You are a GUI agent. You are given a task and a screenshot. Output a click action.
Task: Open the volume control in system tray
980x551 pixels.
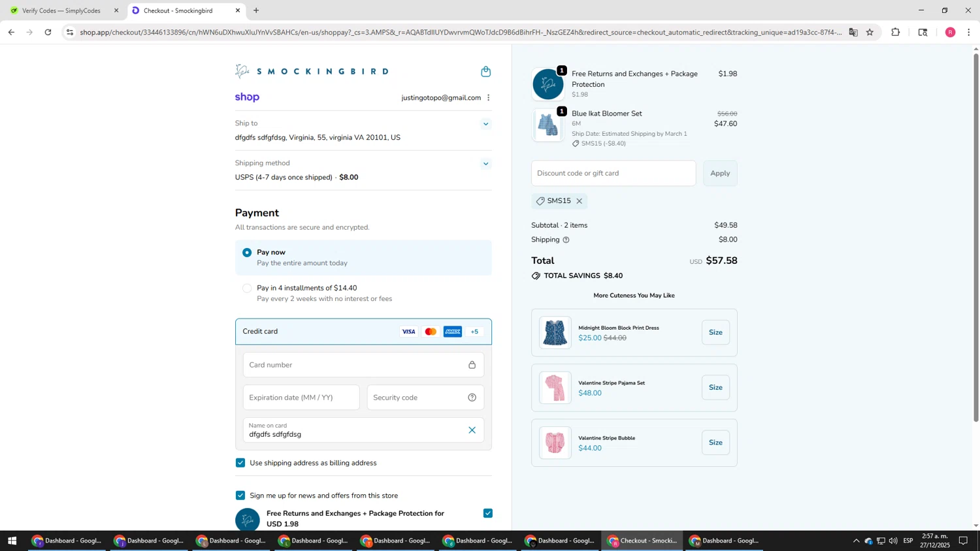click(x=893, y=541)
